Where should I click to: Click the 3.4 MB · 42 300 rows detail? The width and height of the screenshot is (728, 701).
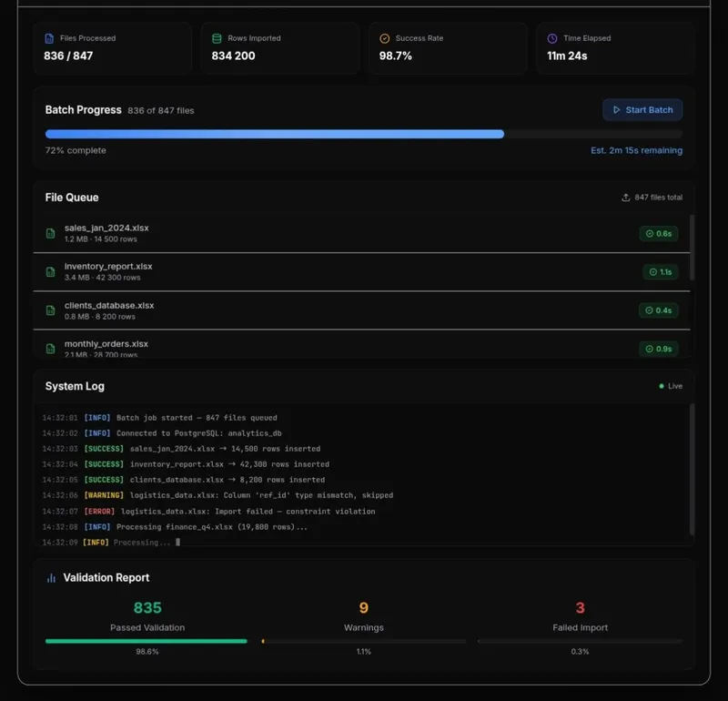tap(102, 278)
